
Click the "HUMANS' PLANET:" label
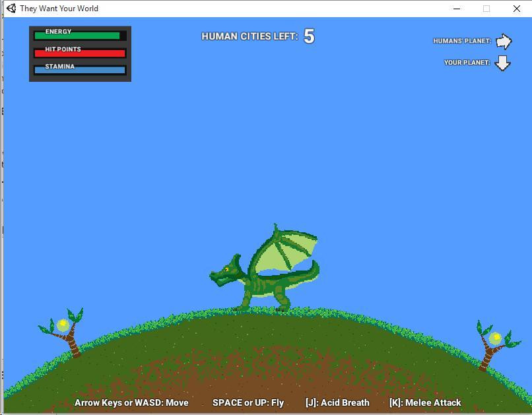pos(462,41)
